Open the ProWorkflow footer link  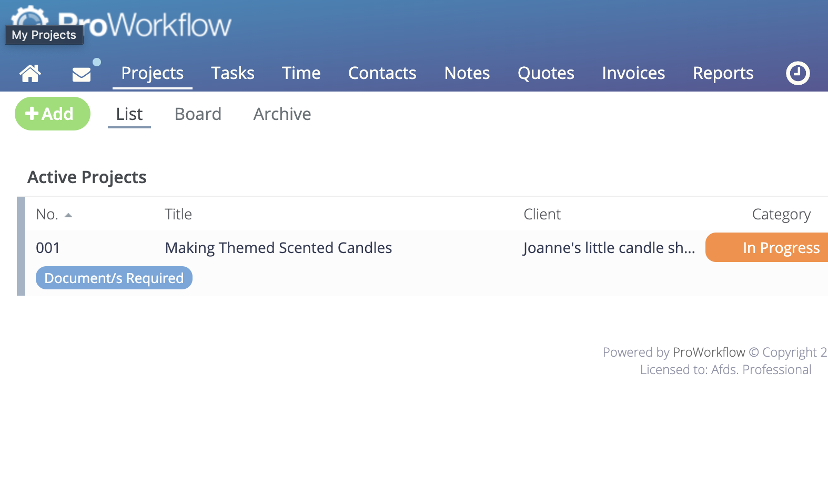coord(709,352)
